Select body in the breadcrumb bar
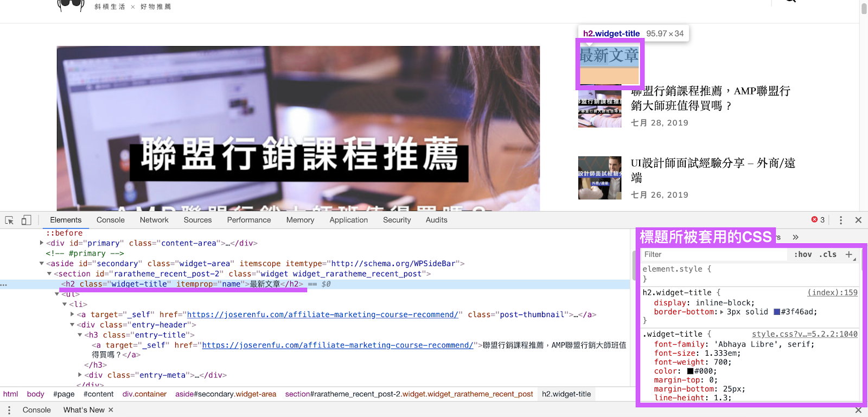 tap(36, 394)
